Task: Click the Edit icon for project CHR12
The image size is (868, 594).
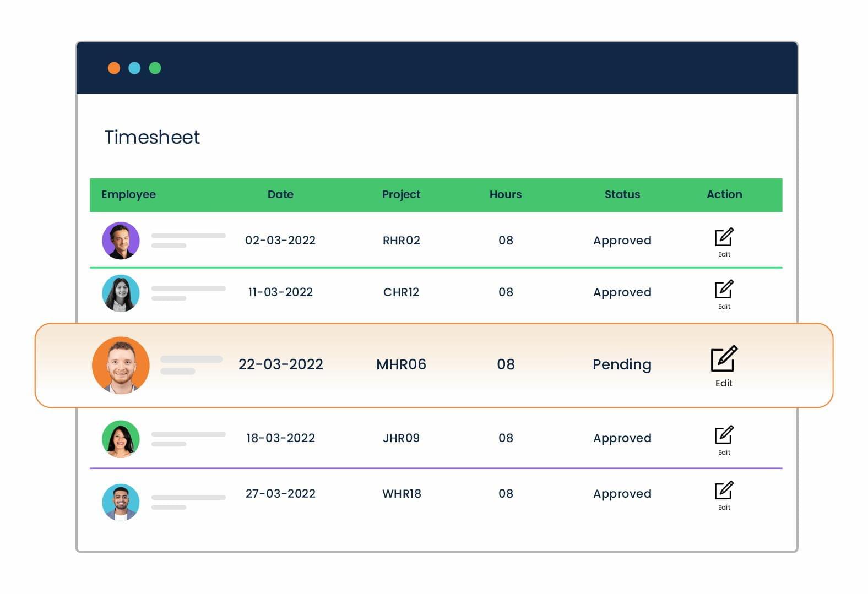Action: pos(724,290)
